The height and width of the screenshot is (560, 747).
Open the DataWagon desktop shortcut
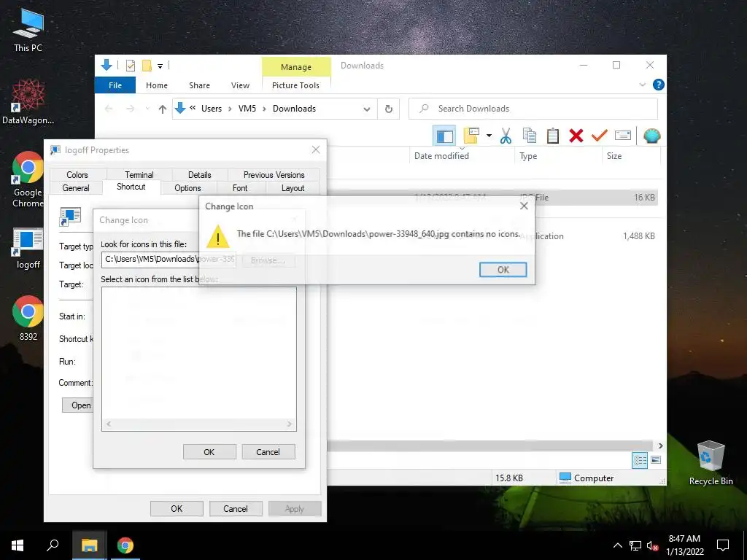(x=28, y=101)
